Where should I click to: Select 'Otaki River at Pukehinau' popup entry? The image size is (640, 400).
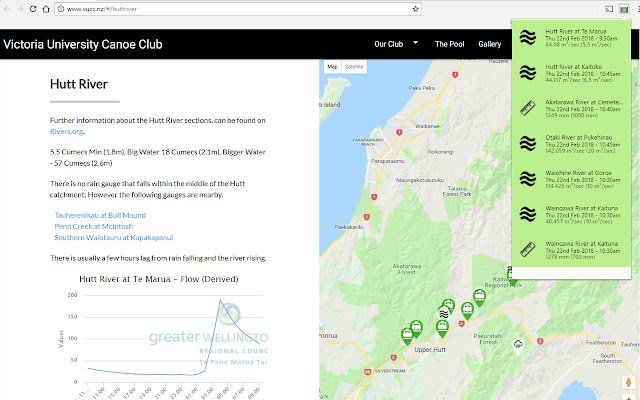click(x=571, y=144)
